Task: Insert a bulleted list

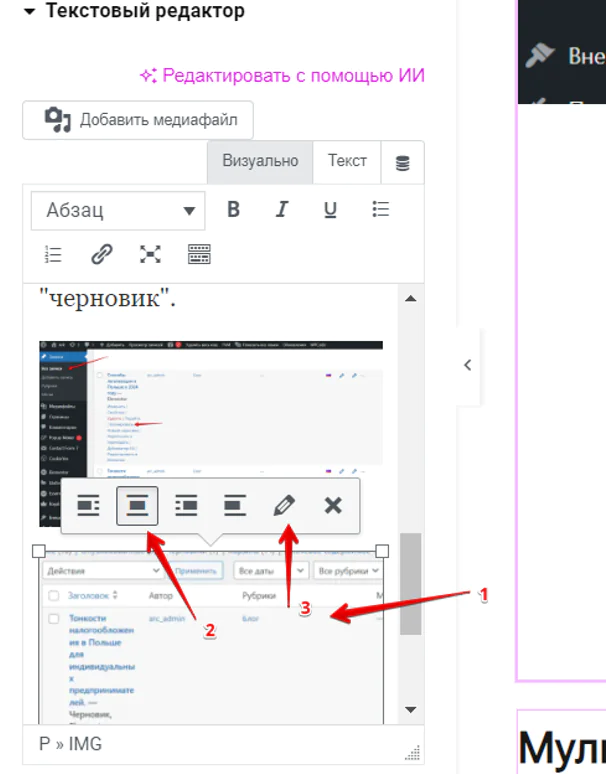Action: pos(380,210)
